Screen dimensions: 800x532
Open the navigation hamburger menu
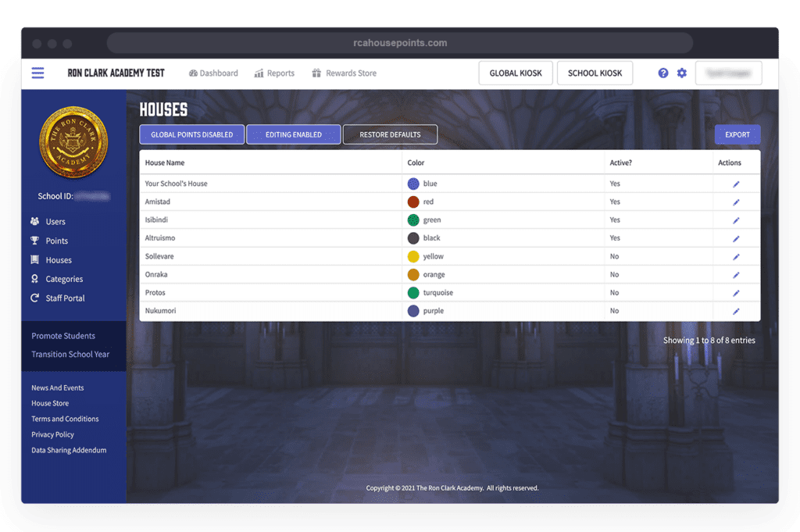(37, 73)
